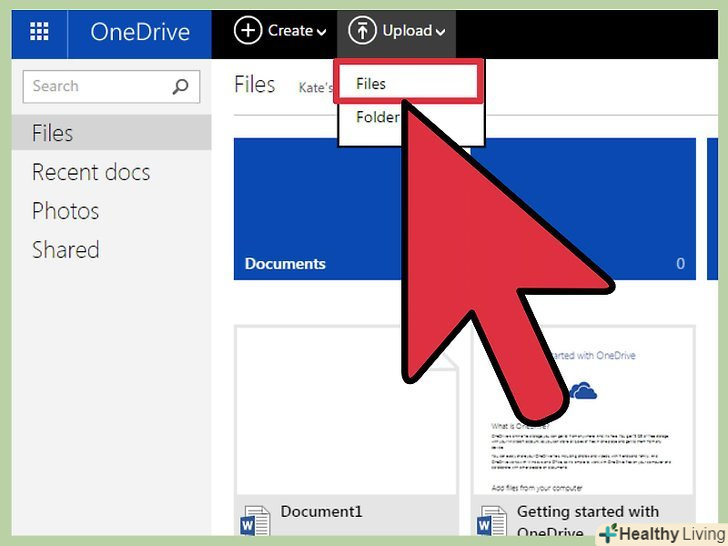
Task: Expand the Create dropdown chevron
Action: tap(321, 32)
